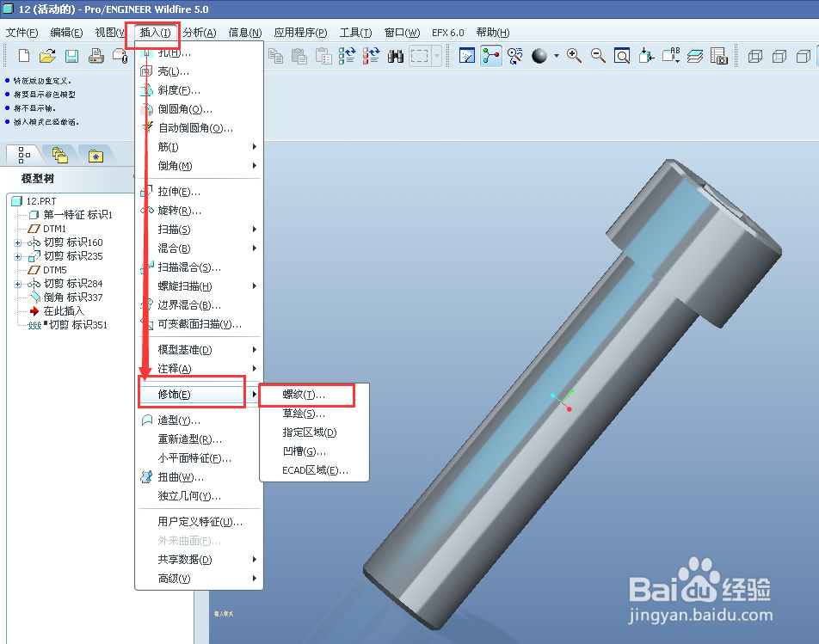Choose 用户定义特征(U)... menu entry
The image size is (819, 644).
coord(199,521)
